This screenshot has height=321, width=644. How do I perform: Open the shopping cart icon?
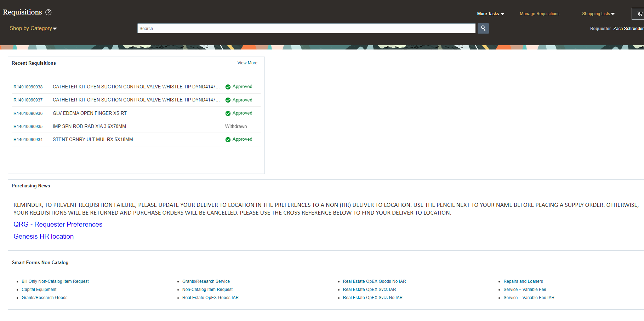pos(639,13)
